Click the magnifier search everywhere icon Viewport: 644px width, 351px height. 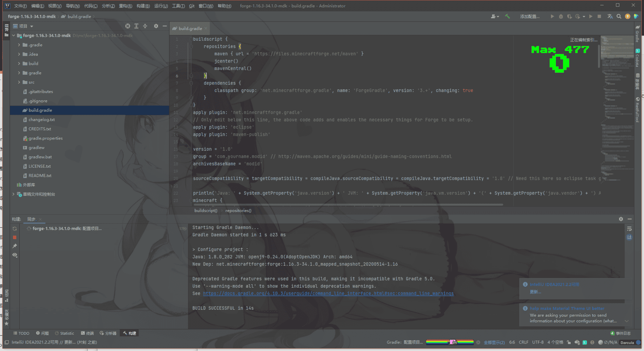(x=619, y=16)
